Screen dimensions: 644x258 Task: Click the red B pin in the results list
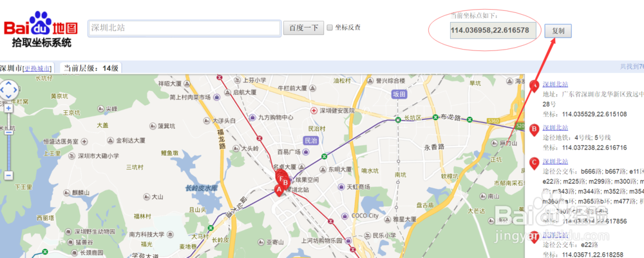point(534,130)
